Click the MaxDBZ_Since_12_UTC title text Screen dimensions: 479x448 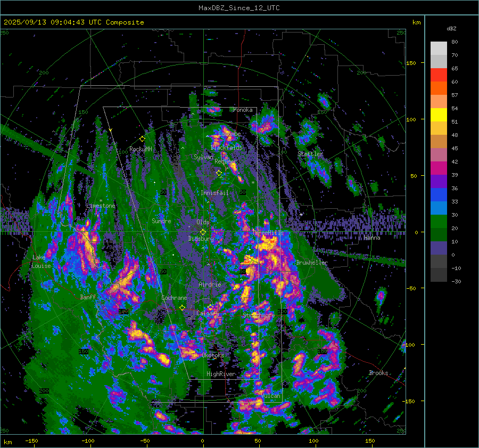(239, 8)
